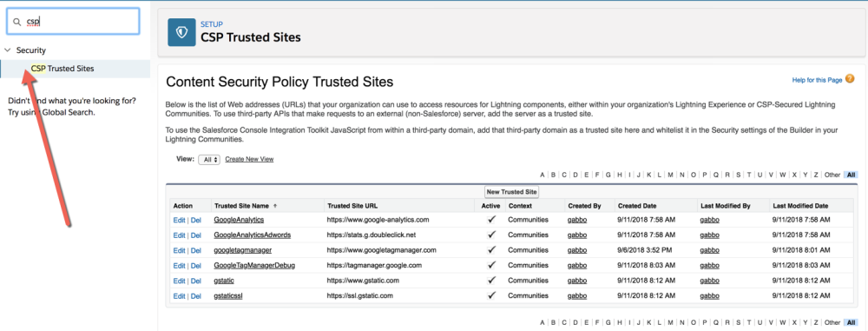The image size is (868, 331).
Task: Click the Active checkmark for GoogleAnalytics
Action: (x=491, y=220)
